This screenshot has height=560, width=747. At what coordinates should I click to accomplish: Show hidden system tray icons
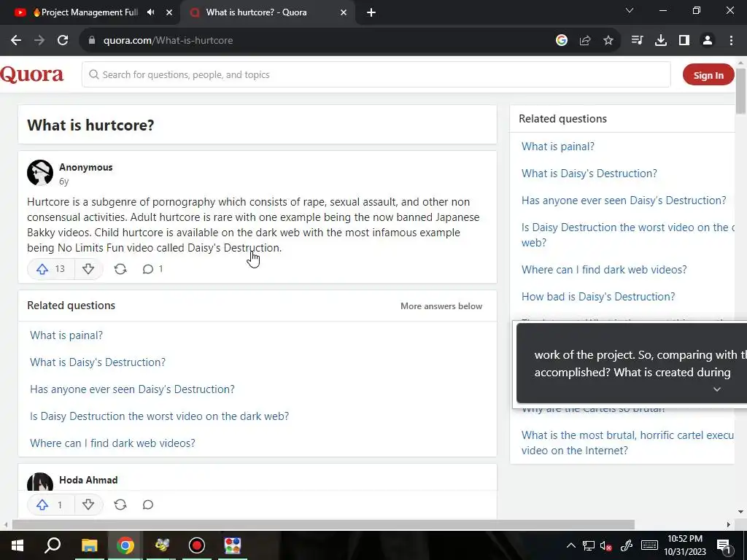570,545
